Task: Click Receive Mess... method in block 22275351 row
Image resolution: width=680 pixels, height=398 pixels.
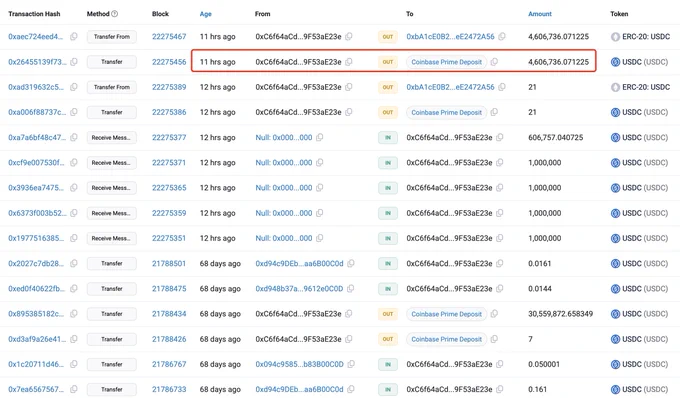Action: [112, 238]
